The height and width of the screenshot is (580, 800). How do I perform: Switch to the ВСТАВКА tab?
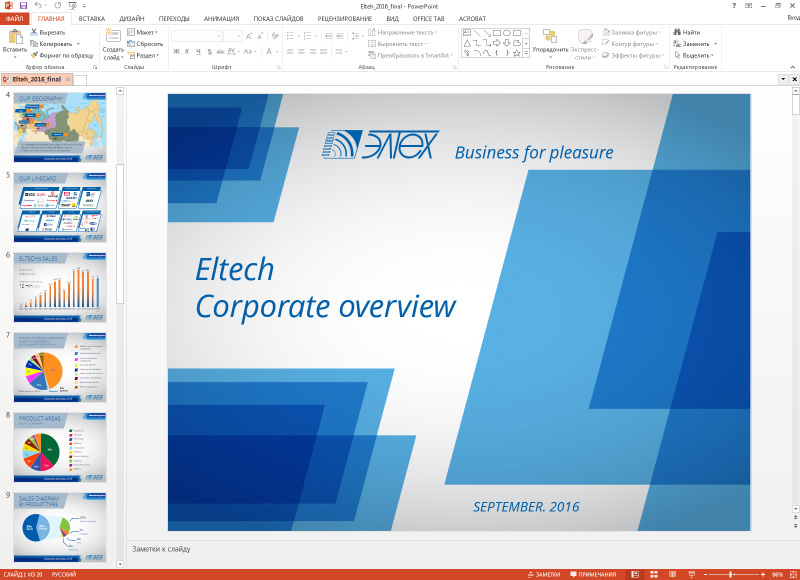tap(92, 18)
